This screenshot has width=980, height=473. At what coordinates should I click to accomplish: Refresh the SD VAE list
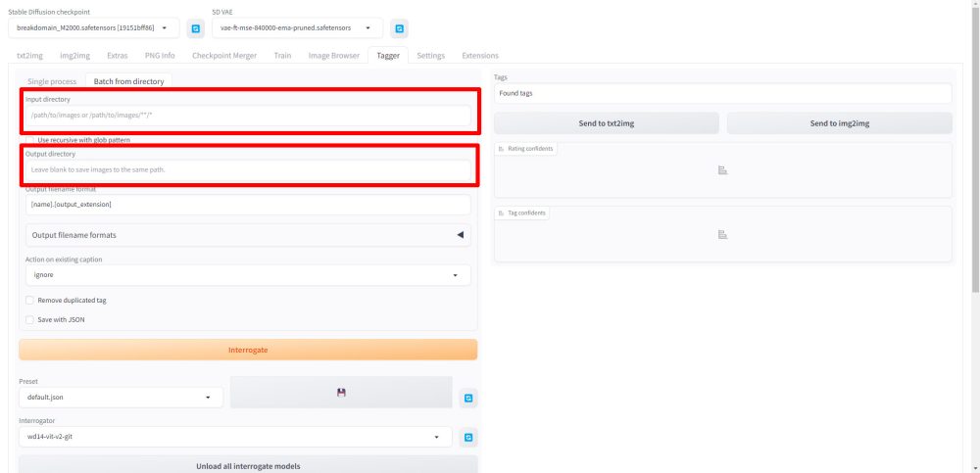coord(399,28)
